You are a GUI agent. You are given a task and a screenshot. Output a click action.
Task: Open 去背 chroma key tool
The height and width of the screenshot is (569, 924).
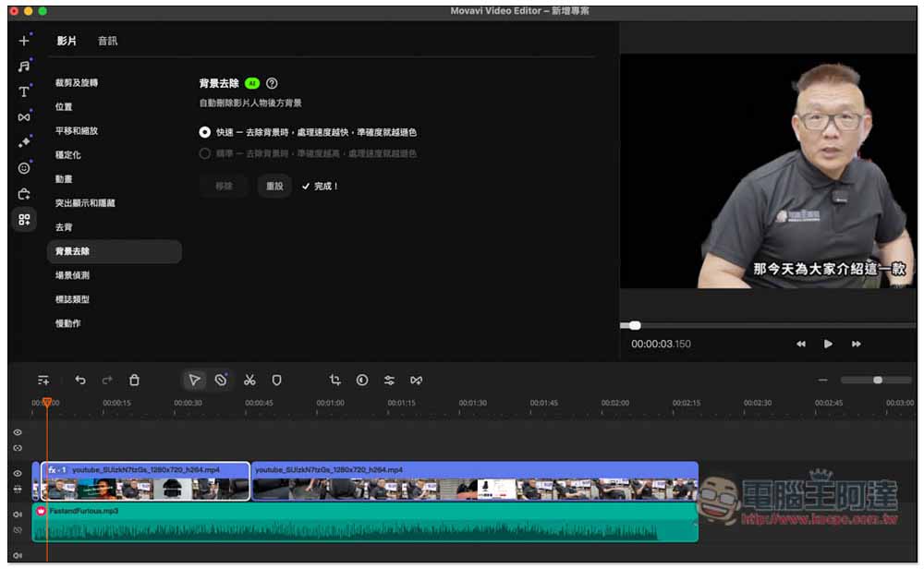[x=64, y=227]
